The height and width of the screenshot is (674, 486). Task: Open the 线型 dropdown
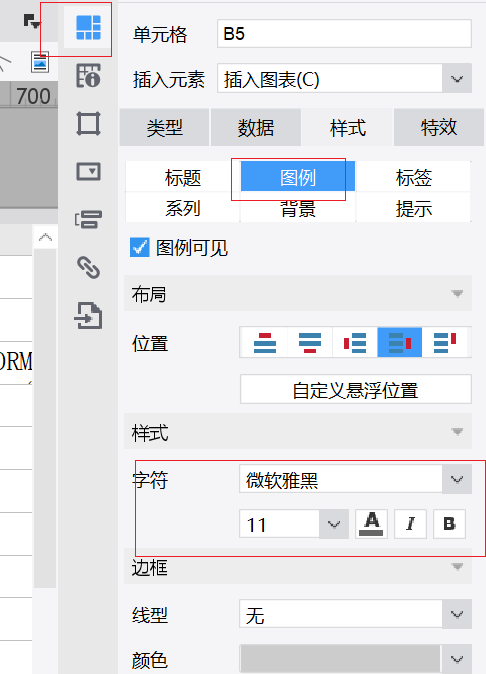[355, 614]
